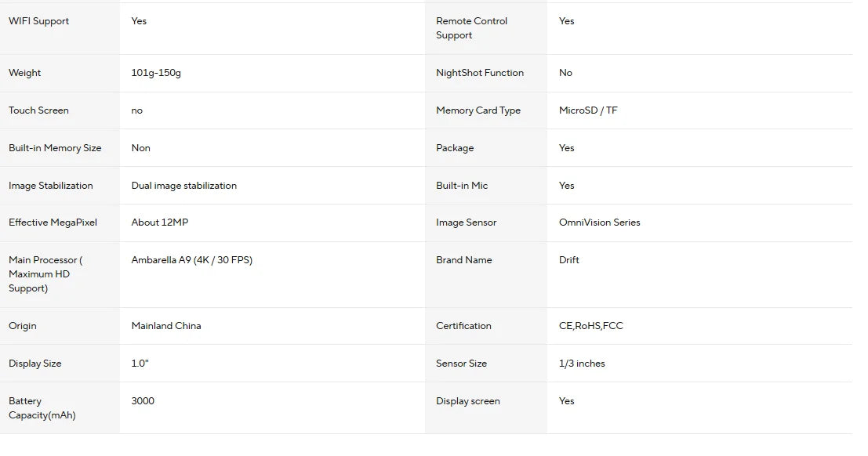Click the MicroSD / TF value

[x=588, y=110]
